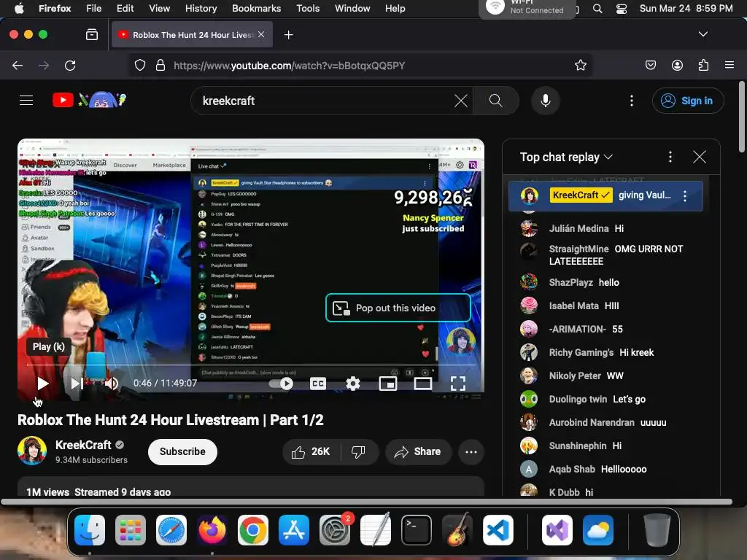The width and height of the screenshot is (747, 560).
Task: Switch to theater mode
Action: [423, 384]
